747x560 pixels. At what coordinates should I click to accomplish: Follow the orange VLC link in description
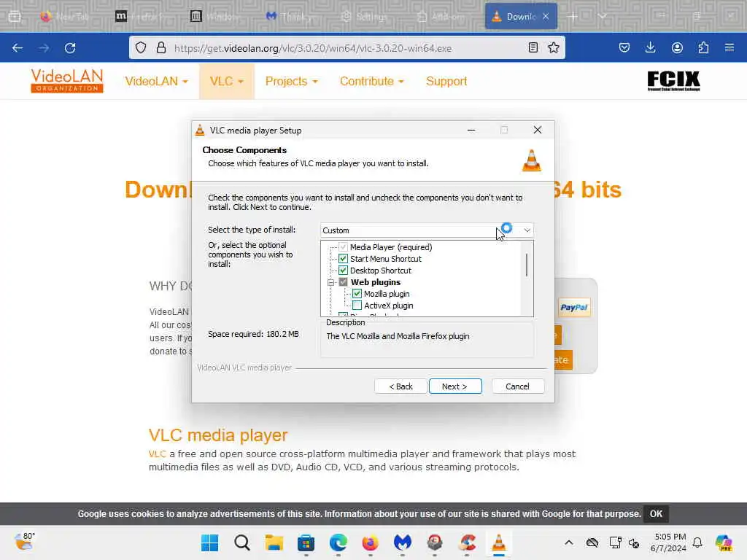click(x=158, y=454)
